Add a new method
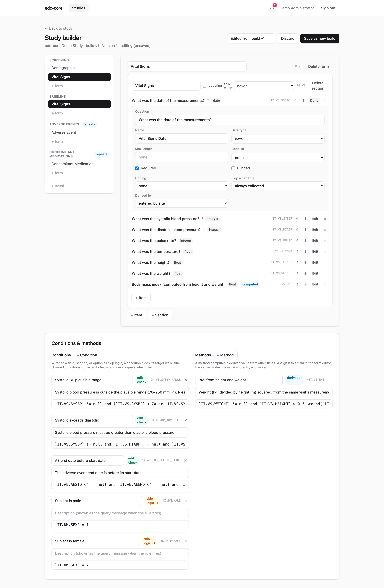This screenshot has width=384, height=588. pyautogui.click(x=225, y=355)
